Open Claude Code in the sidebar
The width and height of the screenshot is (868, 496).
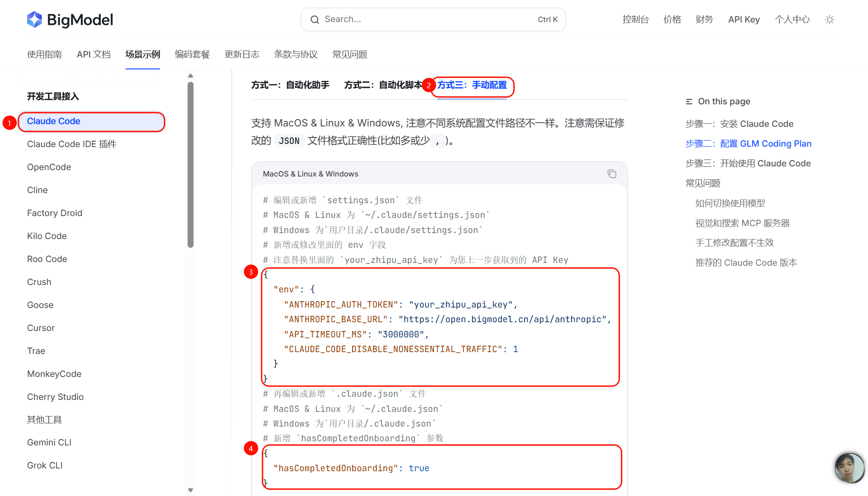click(x=91, y=121)
